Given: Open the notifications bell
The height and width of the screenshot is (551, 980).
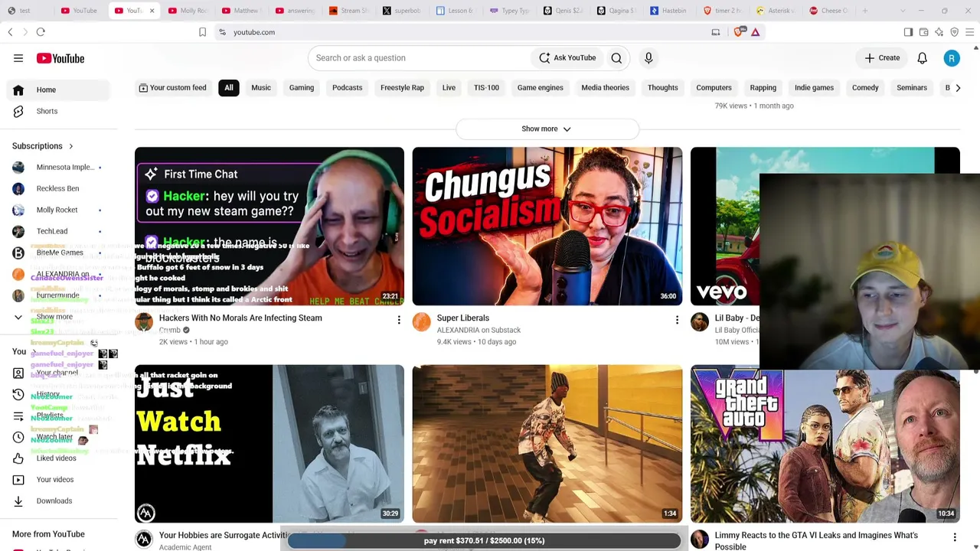Looking at the screenshot, I should (x=922, y=58).
